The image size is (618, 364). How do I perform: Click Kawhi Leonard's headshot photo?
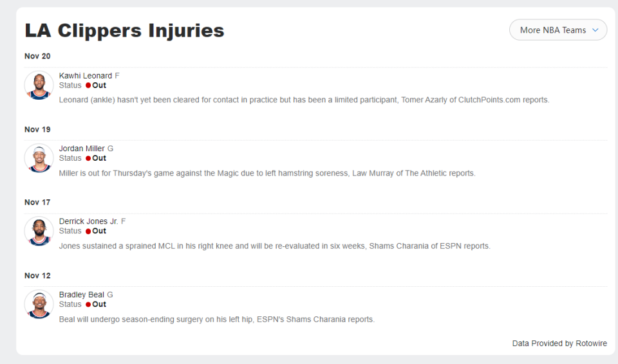pyautogui.click(x=39, y=85)
